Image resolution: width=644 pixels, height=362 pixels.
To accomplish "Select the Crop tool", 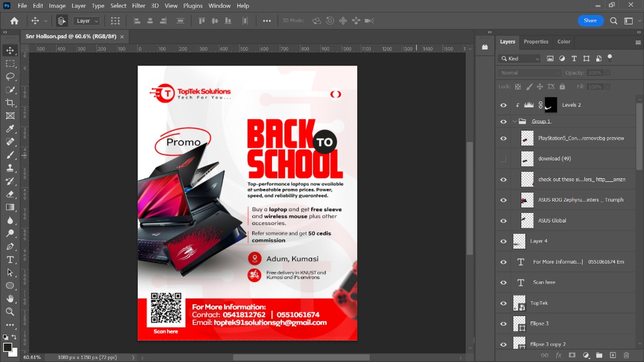I will tap(10, 103).
